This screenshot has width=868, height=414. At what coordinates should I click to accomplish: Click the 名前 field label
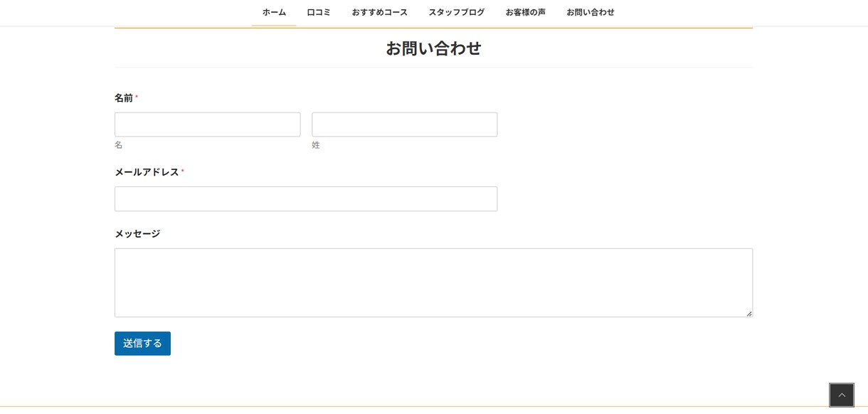(124, 98)
